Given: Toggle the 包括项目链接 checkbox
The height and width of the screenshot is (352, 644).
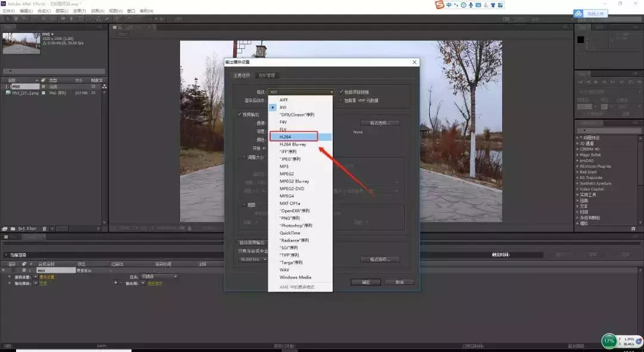Looking at the screenshot, I should (341, 92).
